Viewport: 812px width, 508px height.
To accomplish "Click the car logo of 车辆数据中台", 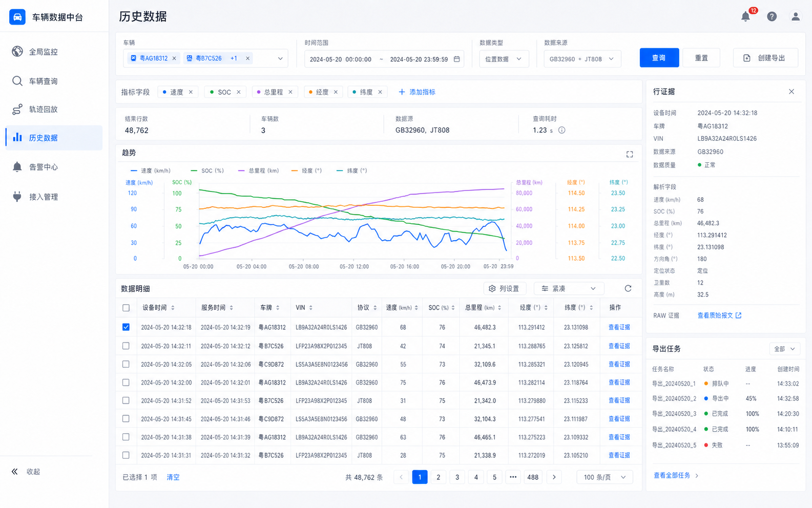I will 17,17.
